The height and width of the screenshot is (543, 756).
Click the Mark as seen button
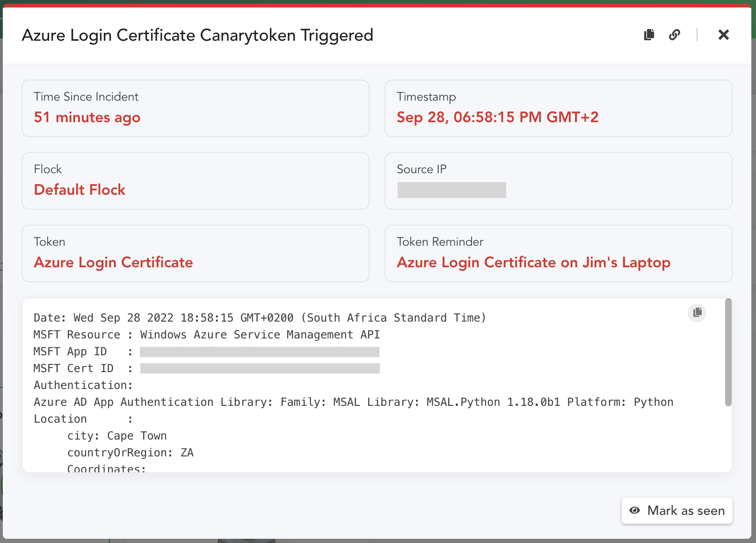tap(677, 511)
